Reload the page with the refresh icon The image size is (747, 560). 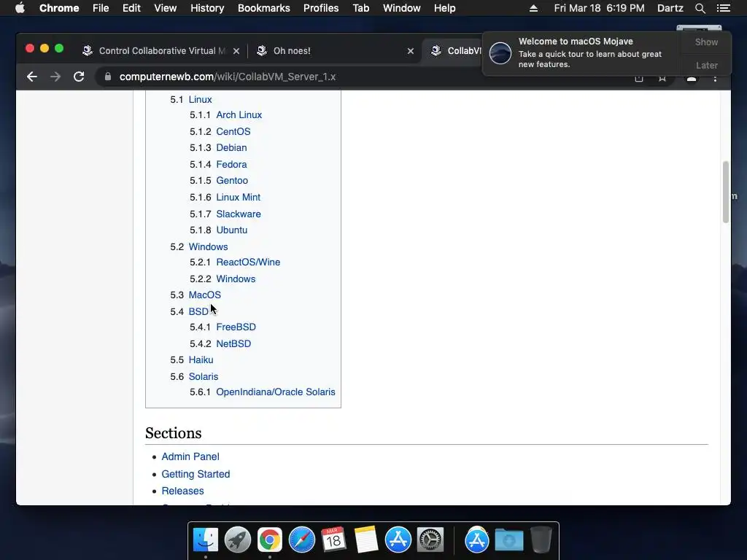[x=79, y=77]
